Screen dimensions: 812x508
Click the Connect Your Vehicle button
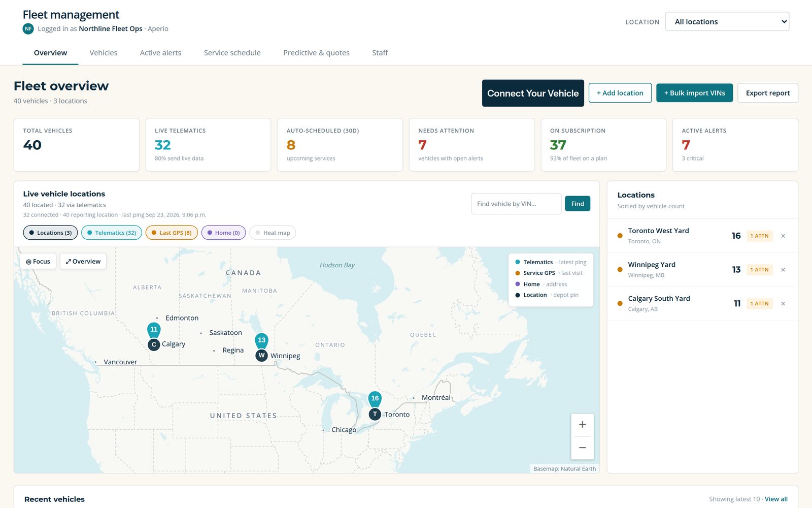pyautogui.click(x=533, y=93)
